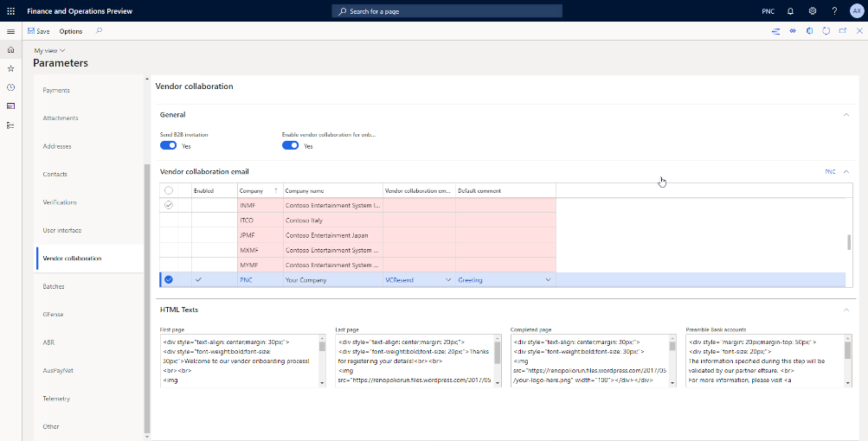The image size is (868, 441).
Task: Click the AX user avatar
Action: coord(857,11)
